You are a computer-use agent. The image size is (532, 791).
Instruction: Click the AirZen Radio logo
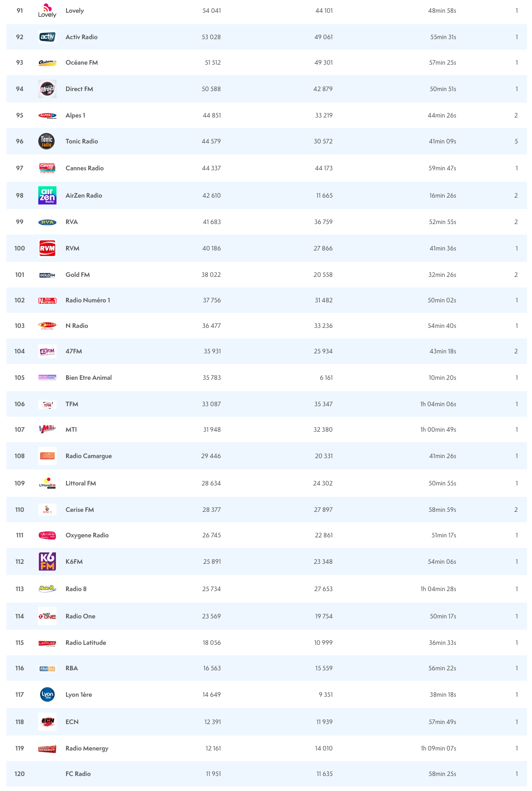coord(47,195)
